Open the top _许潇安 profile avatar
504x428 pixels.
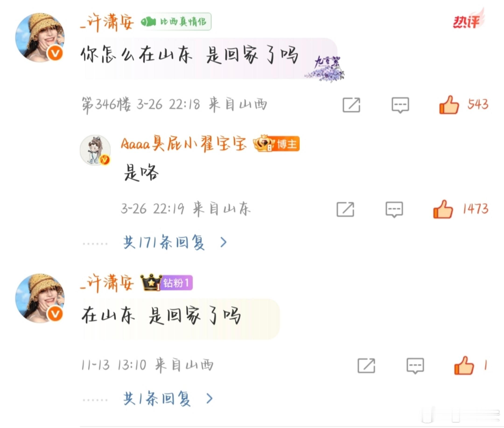tap(40, 37)
